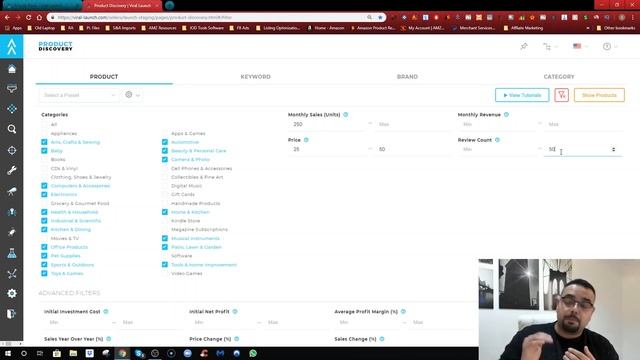
Task: Click the Initial Investment Cost info icon
Action: (106, 311)
